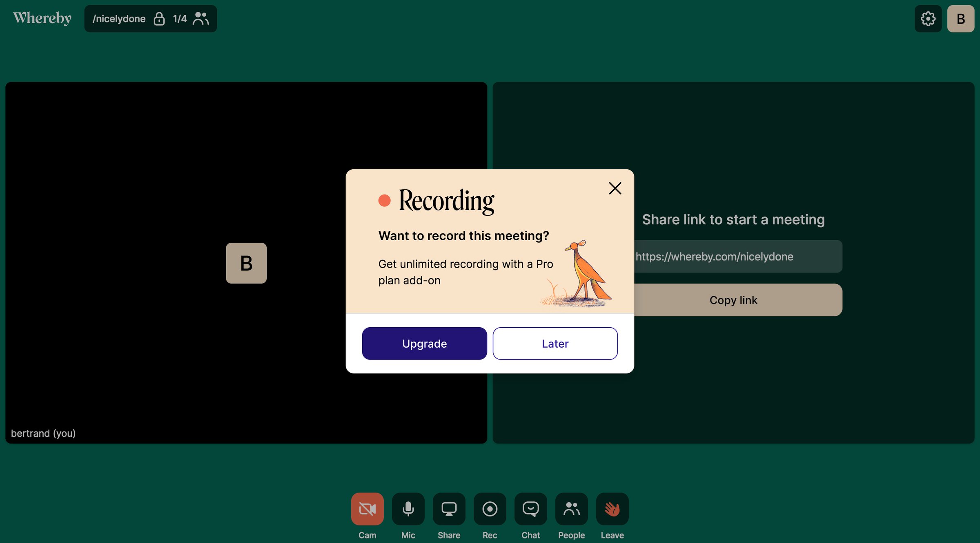Open the Chat panel
This screenshot has width=980, height=543.
pyautogui.click(x=530, y=509)
